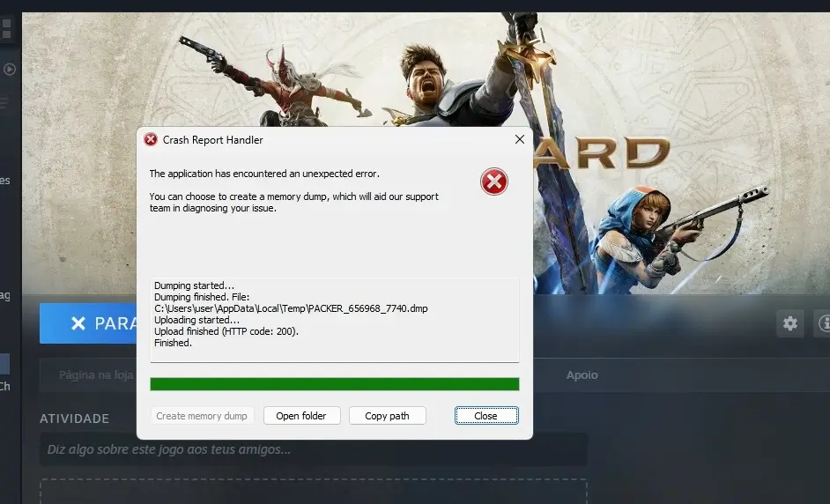
Task: Click the 'Uploading started...' log line
Action: coord(196,320)
